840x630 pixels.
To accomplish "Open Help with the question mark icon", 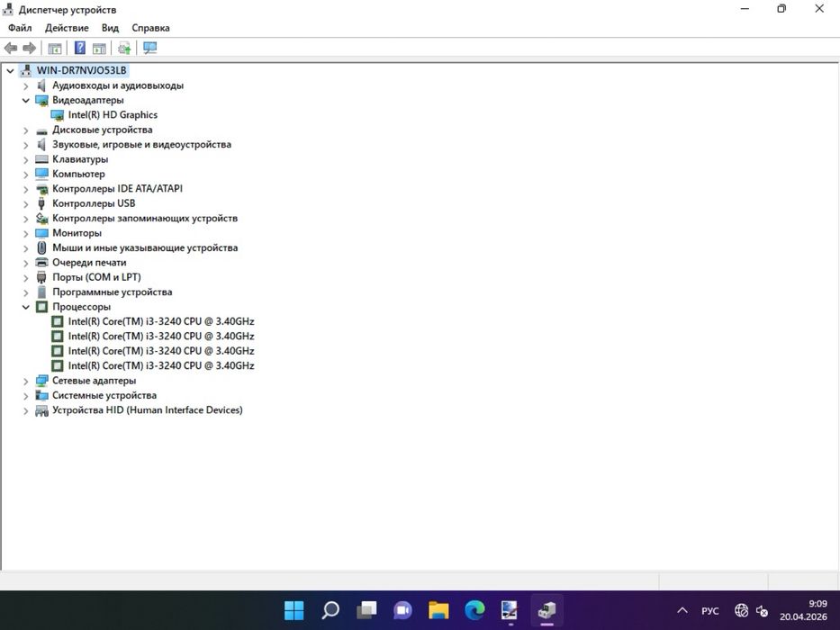I will (80, 49).
